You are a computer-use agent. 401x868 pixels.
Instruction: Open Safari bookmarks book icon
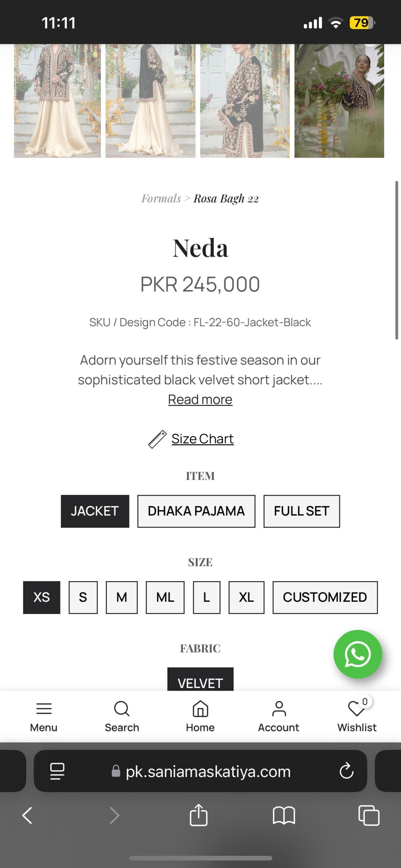click(284, 815)
